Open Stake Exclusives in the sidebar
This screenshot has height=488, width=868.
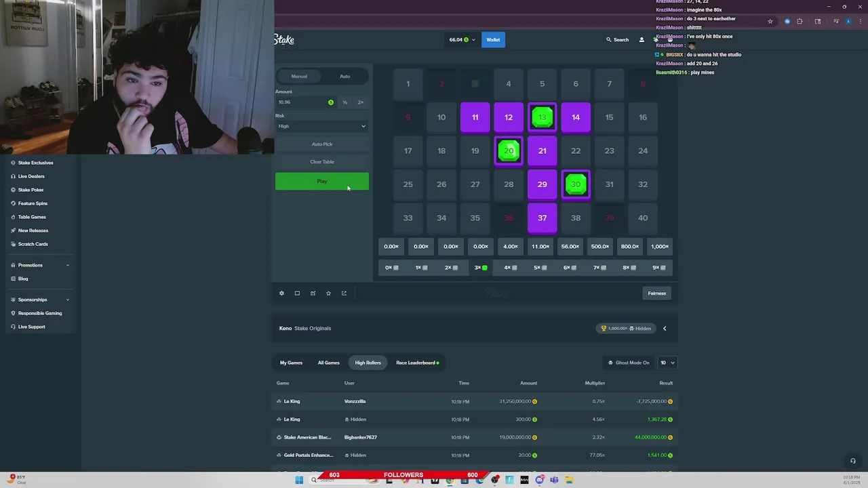[x=35, y=163]
